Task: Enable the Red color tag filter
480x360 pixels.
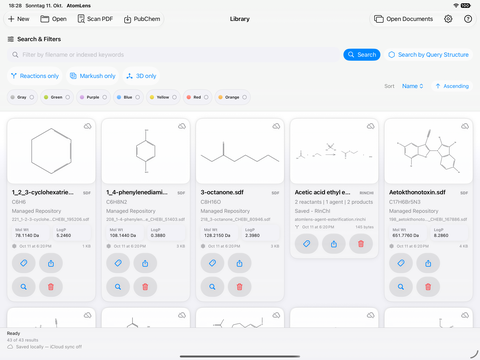Action: [197, 97]
